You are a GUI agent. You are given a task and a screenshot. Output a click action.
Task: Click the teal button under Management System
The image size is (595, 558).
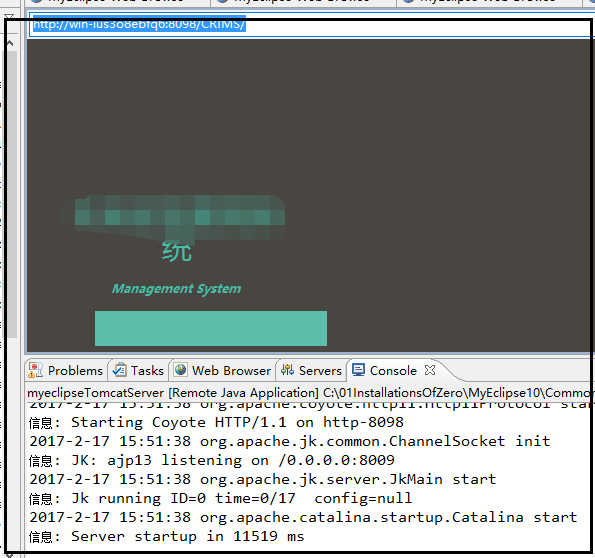211,328
